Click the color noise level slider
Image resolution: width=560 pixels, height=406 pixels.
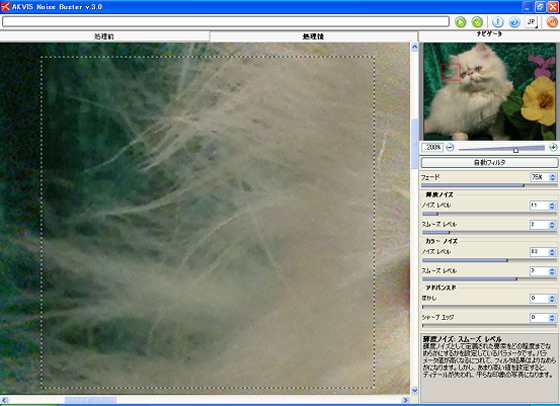(x=489, y=260)
